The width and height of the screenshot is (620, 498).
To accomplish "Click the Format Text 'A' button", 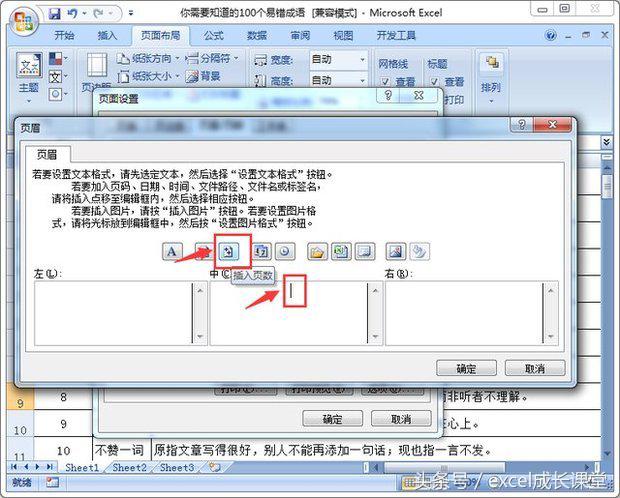I will point(172,251).
